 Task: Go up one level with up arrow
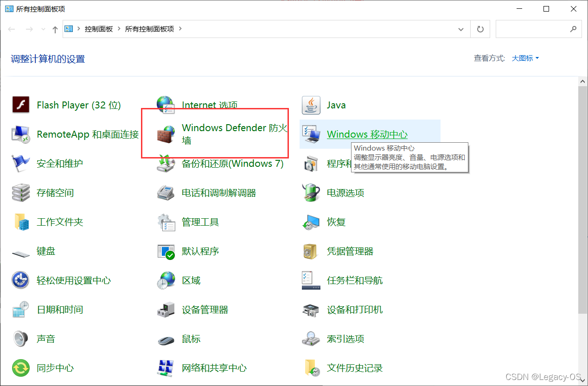point(55,29)
